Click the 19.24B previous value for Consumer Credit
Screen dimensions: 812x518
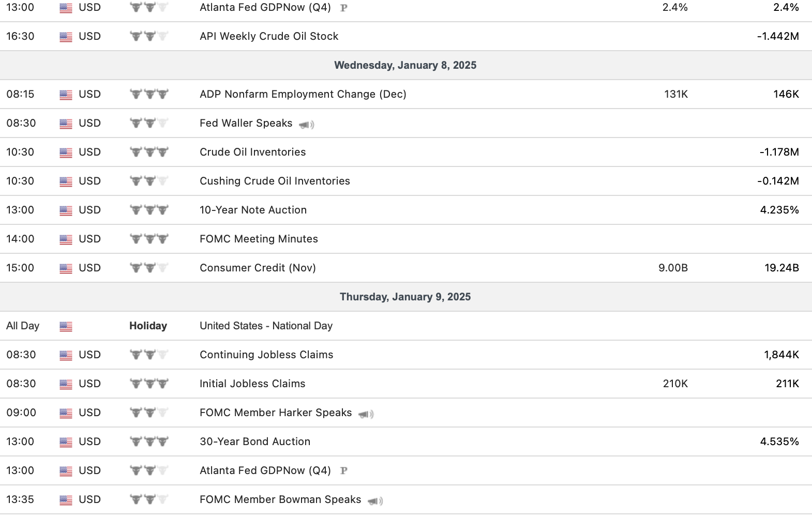coord(781,268)
